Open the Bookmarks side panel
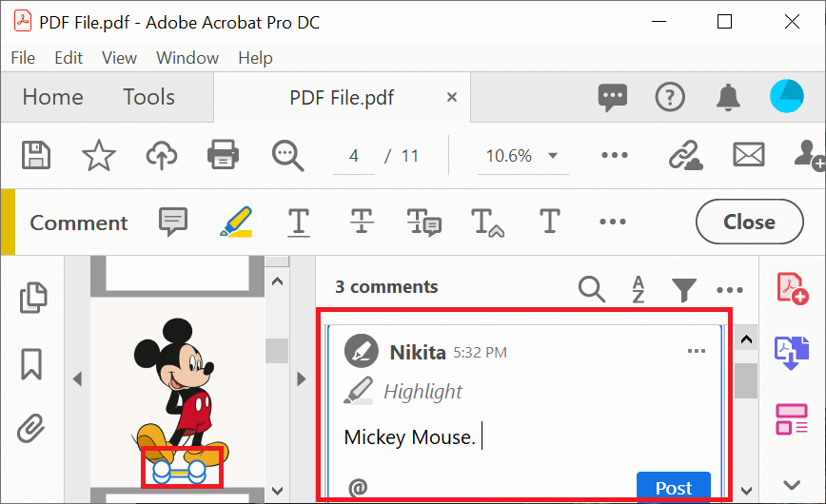 coord(31,362)
